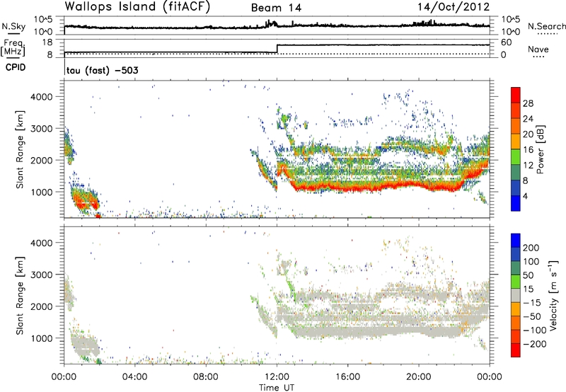Click the red top of power colorbar
Image resolution: width=566 pixels, height=392 pixels.
[516, 95]
